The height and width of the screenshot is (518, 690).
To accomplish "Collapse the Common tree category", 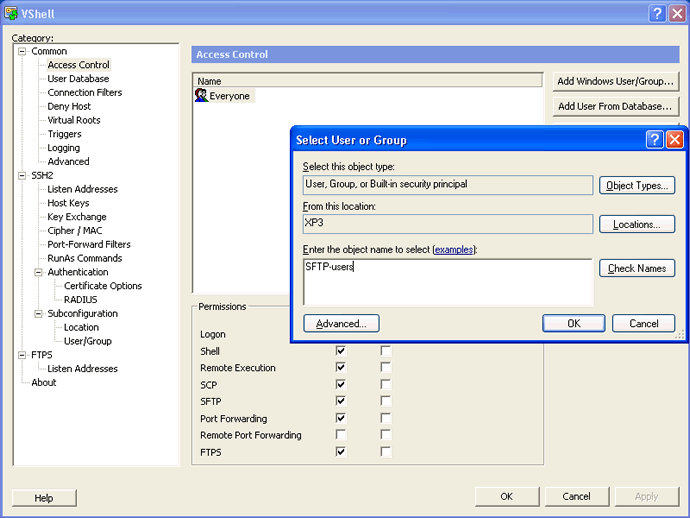I will pyautogui.click(x=22, y=51).
